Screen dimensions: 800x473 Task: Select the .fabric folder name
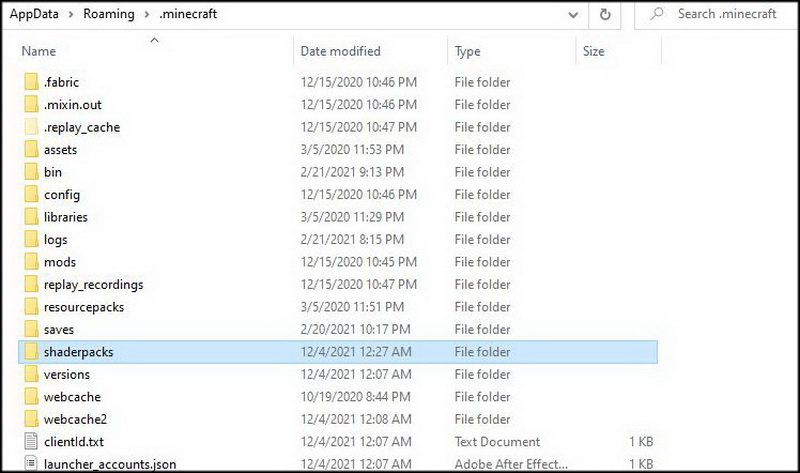[x=61, y=82]
